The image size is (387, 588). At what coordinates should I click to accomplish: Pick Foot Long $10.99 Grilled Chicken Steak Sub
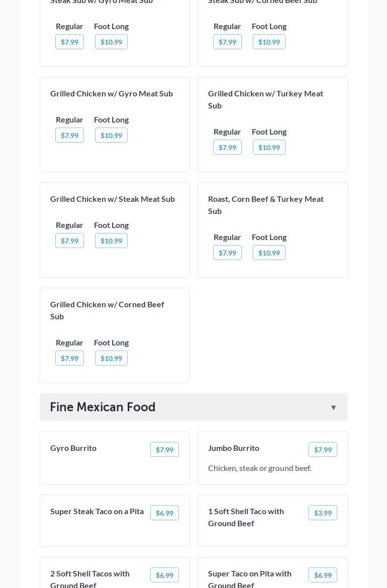coord(111,241)
